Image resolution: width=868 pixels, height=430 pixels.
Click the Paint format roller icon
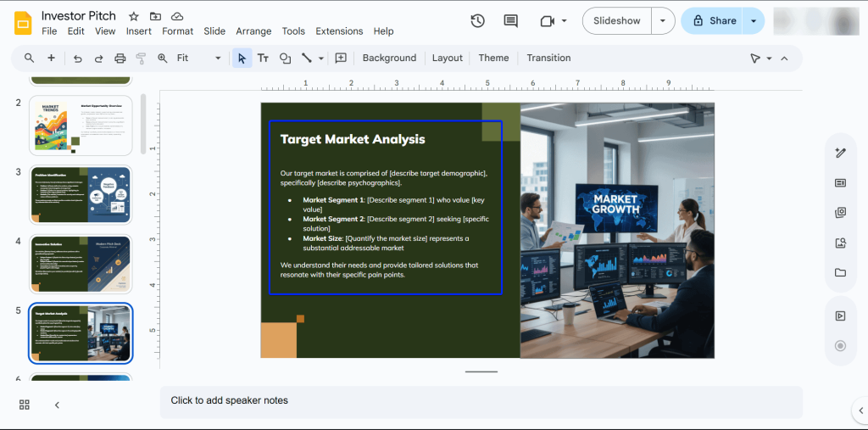click(141, 59)
